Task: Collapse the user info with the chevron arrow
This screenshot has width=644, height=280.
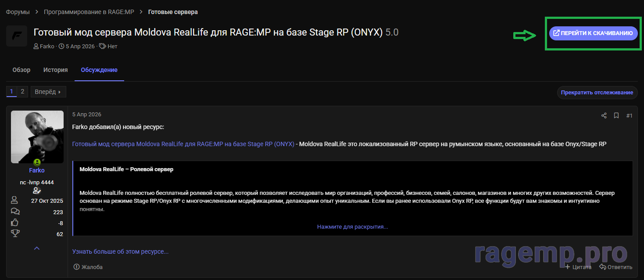Action: tap(37, 248)
